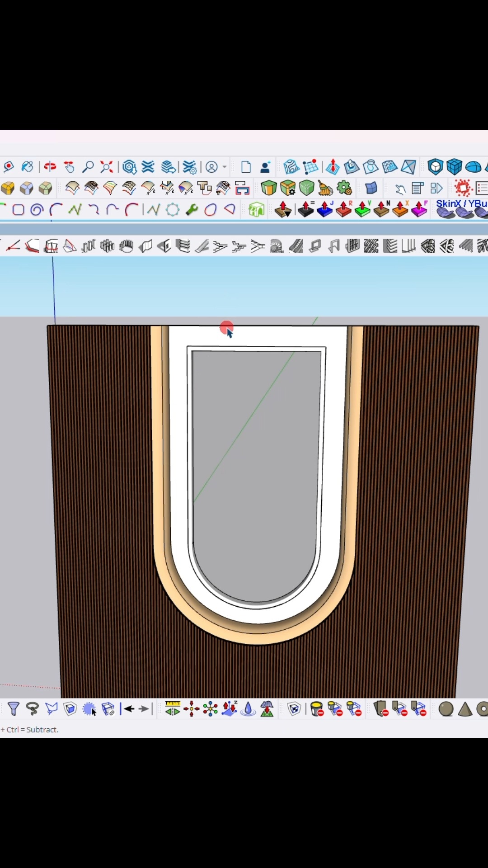Select Sandbox Flip Edge tool
The image size is (488, 868).
coord(408,167)
